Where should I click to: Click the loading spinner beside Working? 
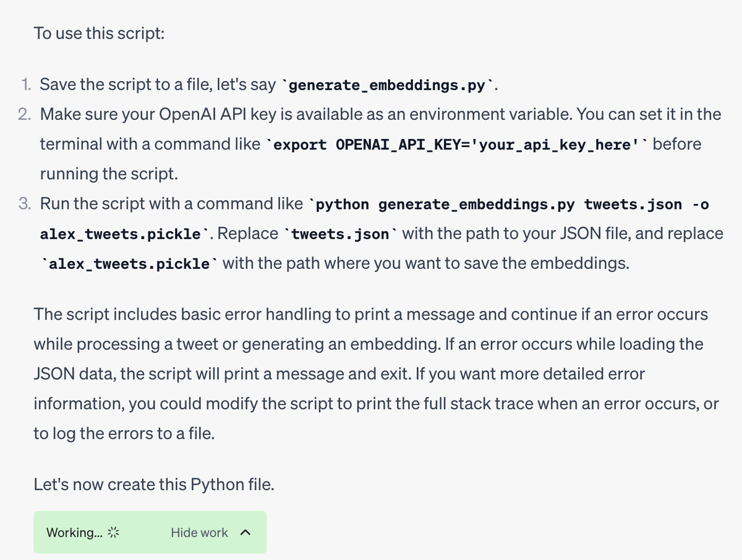tap(113, 532)
